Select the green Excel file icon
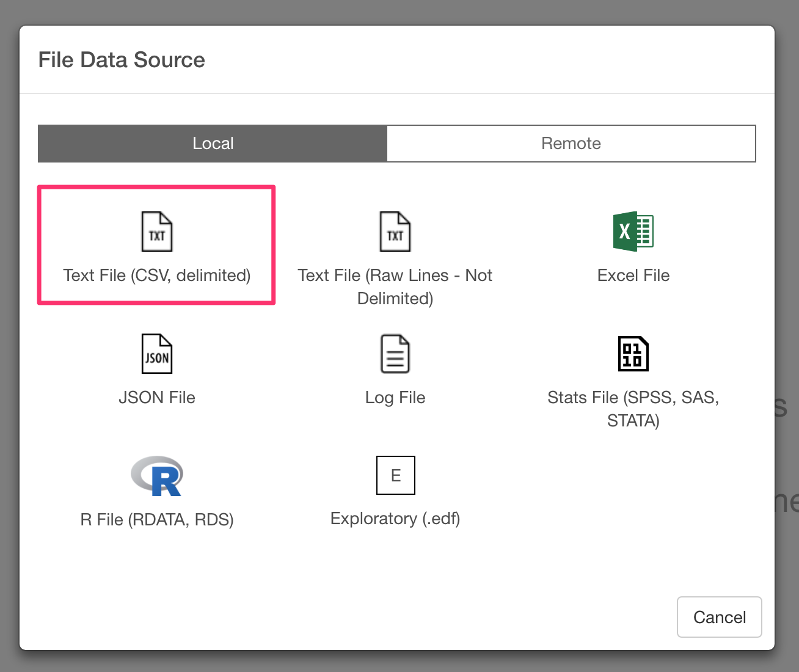 [x=633, y=232]
